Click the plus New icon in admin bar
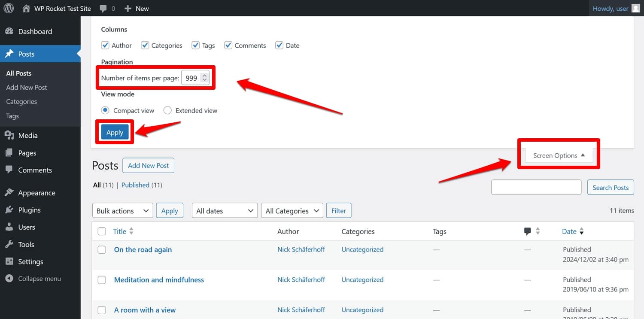 [128, 9]
